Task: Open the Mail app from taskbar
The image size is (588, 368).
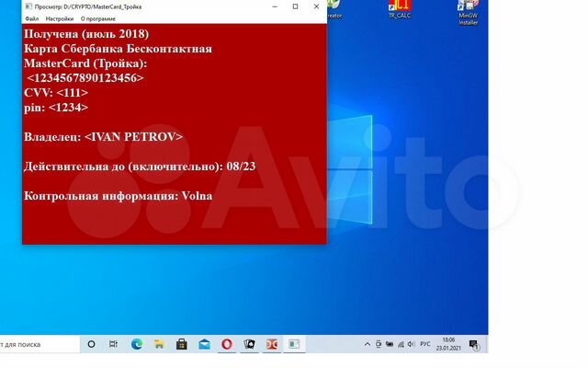Action: pos(204,344)
